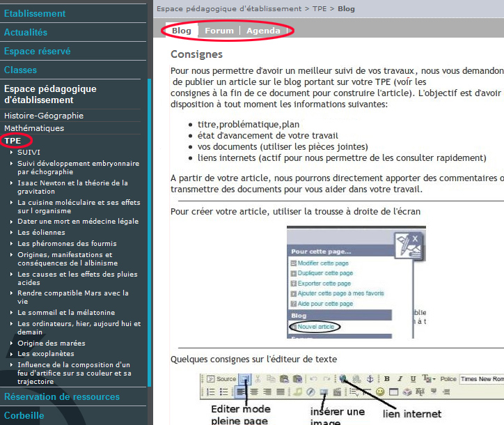Open La cuisine moléculaire page

[79, 206]
